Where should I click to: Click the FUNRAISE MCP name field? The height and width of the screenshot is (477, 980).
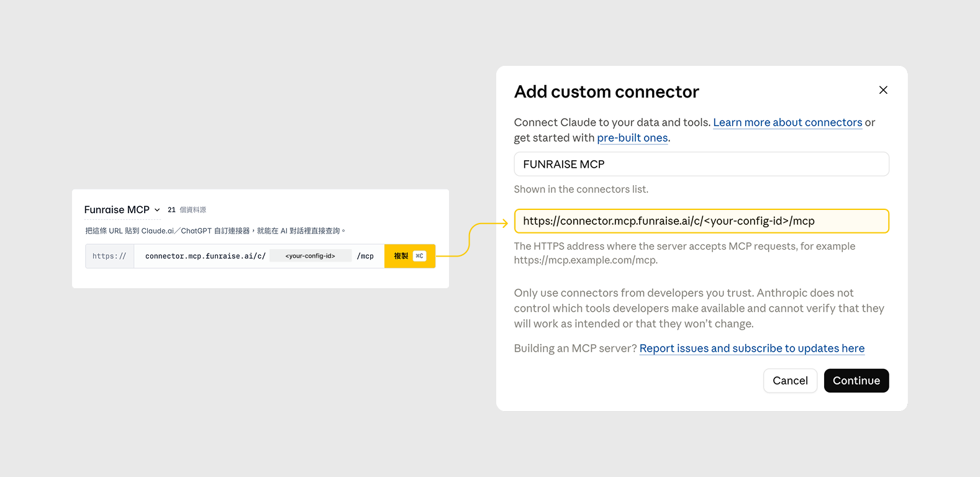point(701,164)
